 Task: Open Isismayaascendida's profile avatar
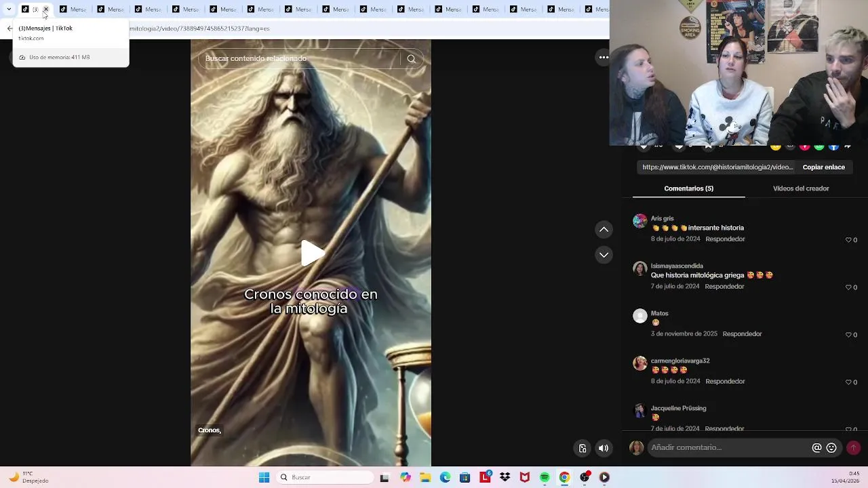click(639, 268)
